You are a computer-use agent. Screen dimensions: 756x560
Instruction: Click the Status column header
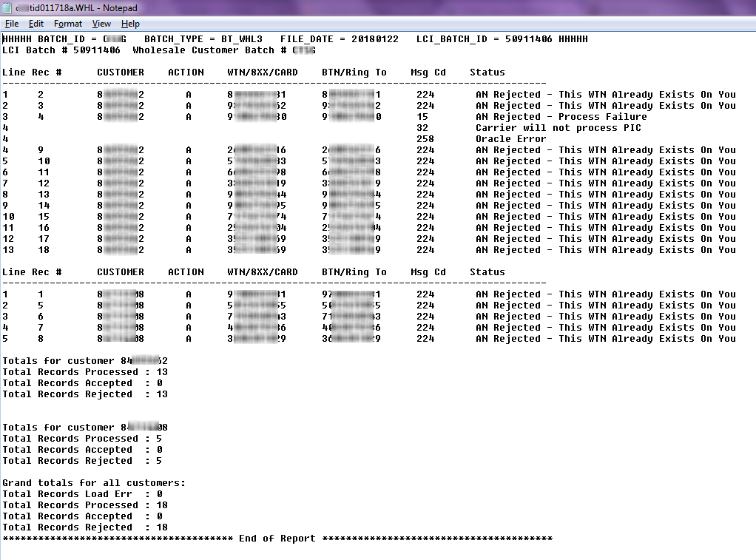(487, 72)
